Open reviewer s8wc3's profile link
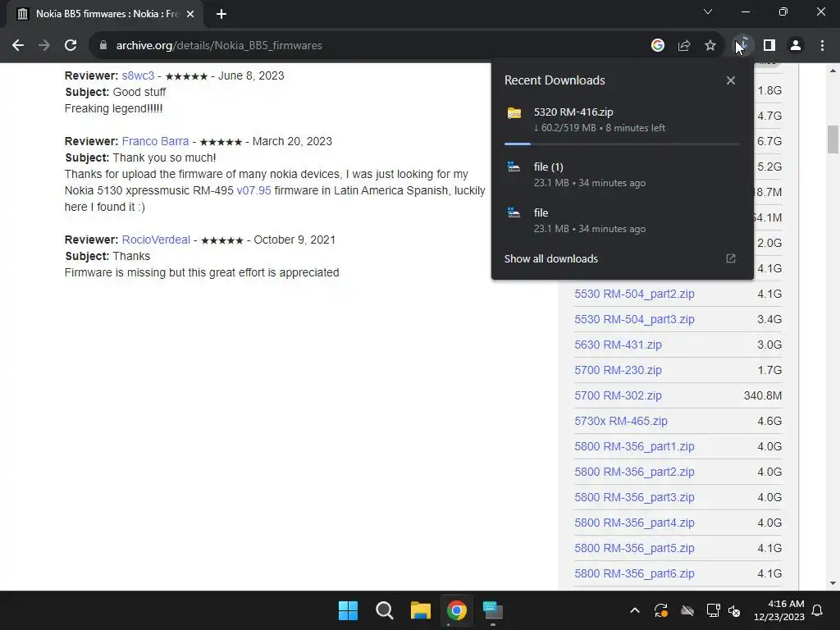Screen dimensions: 840x630 click(x=138, y=75)
